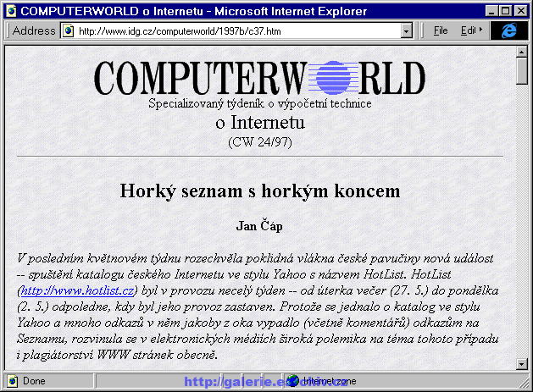Image resolution: width=533 pixels, height=392 pixels.
Task: Open the File menu
Action: click(x=441, y=30)
